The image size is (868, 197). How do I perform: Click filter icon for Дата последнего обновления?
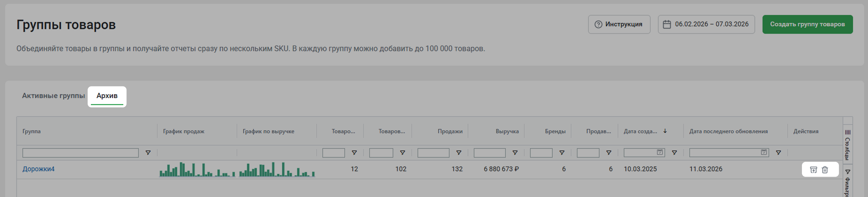[x=778, y=153]
